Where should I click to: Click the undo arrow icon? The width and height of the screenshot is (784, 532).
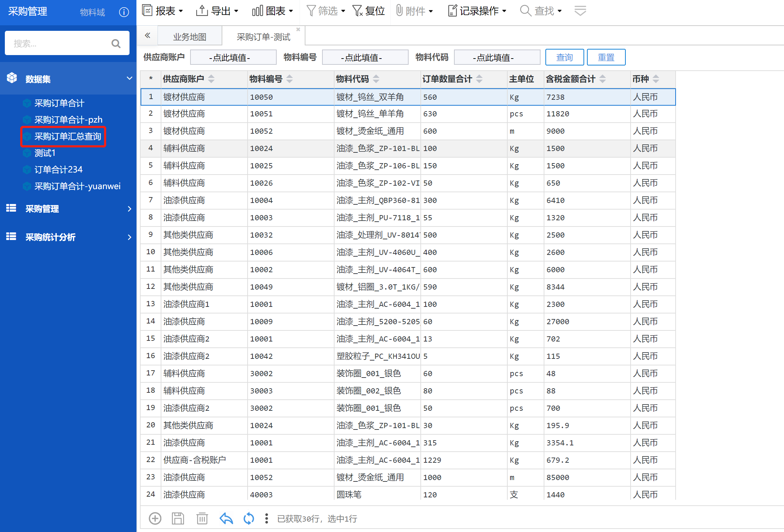pos(226,518)
